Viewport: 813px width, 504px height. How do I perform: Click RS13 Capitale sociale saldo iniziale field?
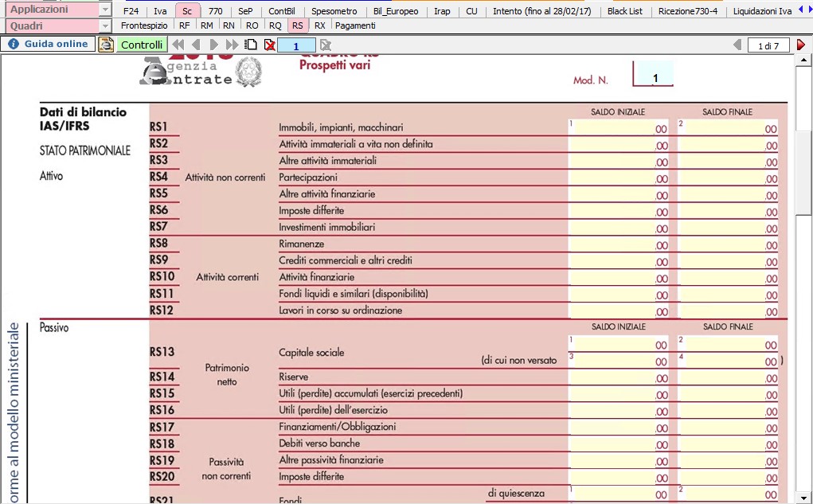(619, 344)
